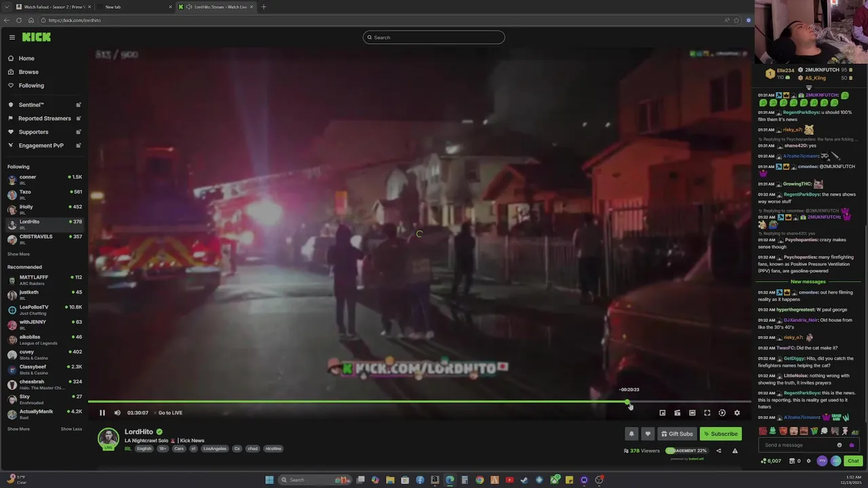Image resolution: width=868 pixels, height=488 pixels.
Task: Open Tazo's followed channel
Action: click(x=44, y=195)
